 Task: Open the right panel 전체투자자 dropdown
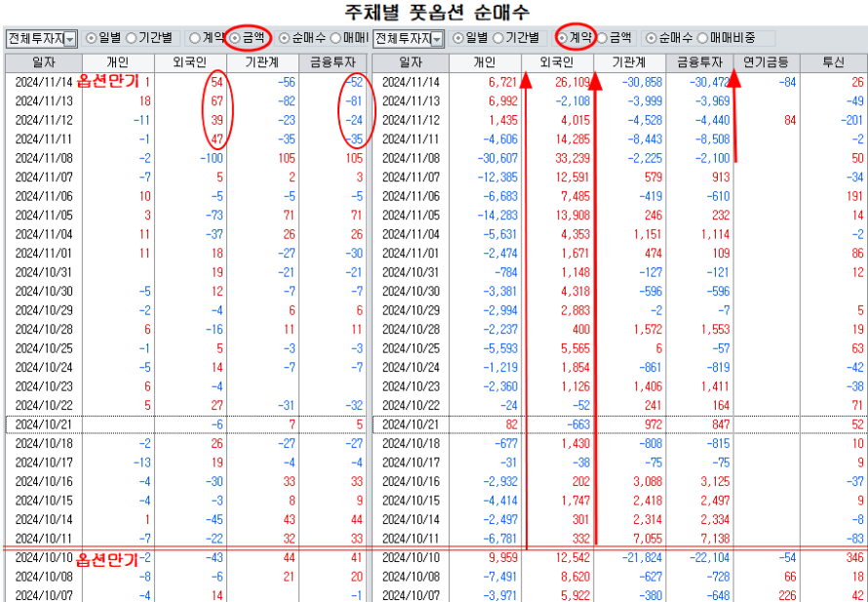click(x=437, y=39)
